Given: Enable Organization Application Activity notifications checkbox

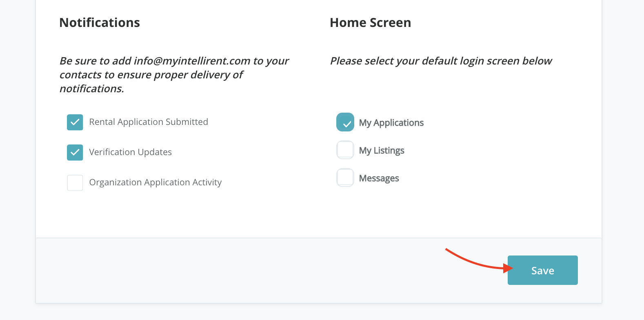Looking at the screenshot, I should click(75, 183).
